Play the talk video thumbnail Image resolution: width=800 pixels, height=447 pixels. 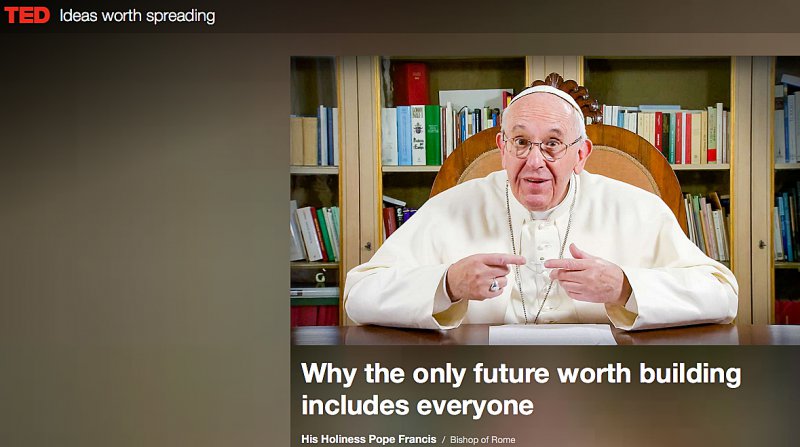[x=545, y=200]
